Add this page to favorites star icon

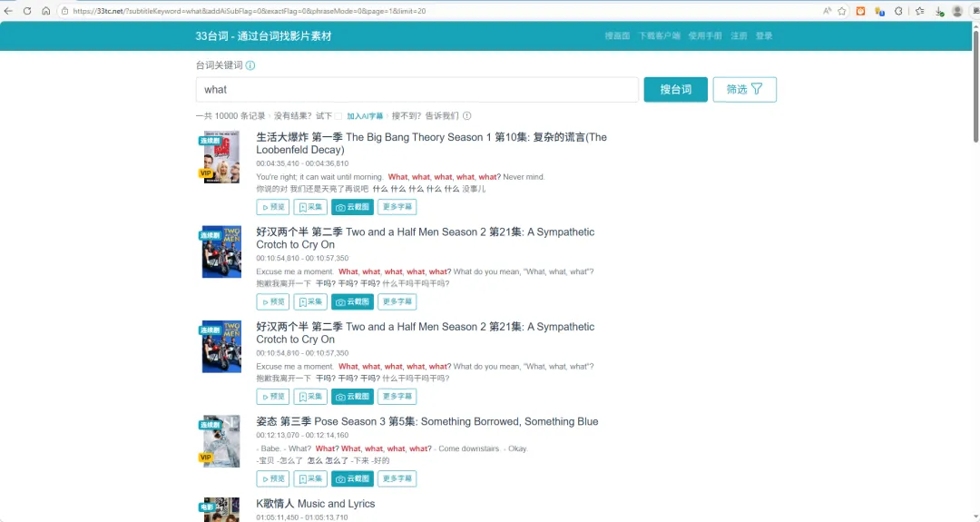[x=842, y=11]
